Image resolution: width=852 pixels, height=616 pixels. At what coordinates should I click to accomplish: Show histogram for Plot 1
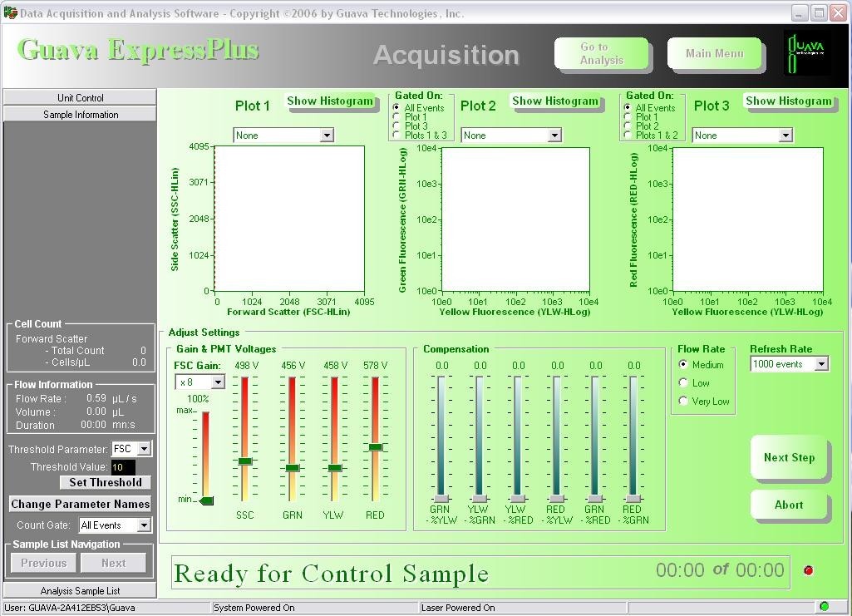click(x=330, y=101)
